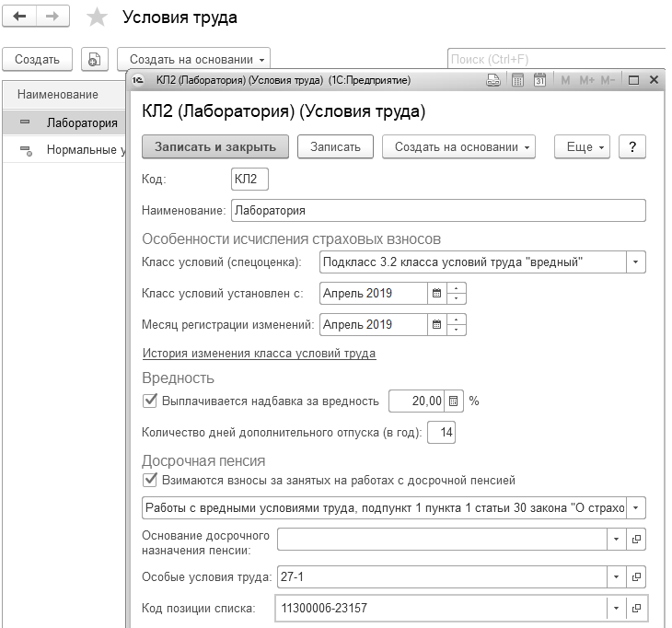The width and height of the screenshot is (672, 628).
Task: Add page to favorites with star icon
Action: click(97, 17)
